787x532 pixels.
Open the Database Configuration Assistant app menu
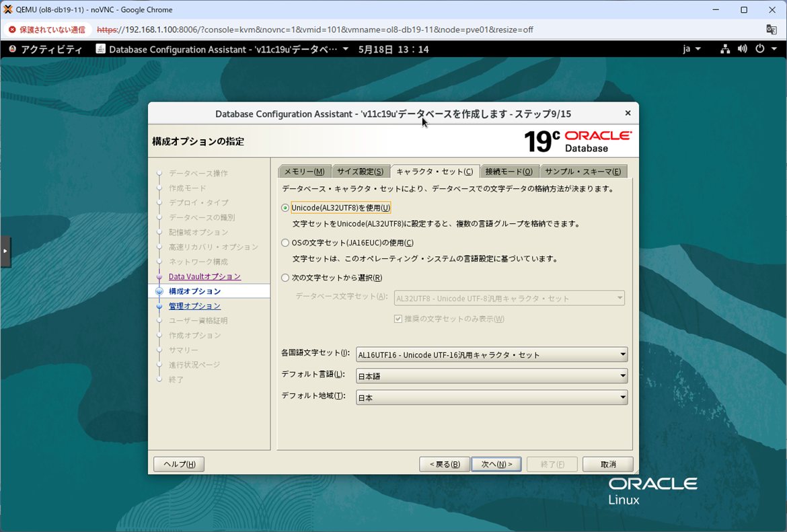[223, 49]
